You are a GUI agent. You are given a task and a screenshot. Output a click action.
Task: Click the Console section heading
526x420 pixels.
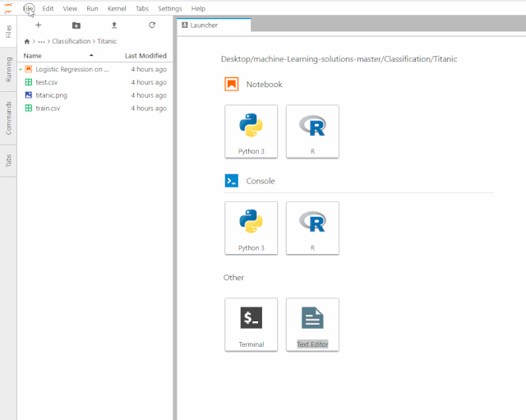(261, 181)
